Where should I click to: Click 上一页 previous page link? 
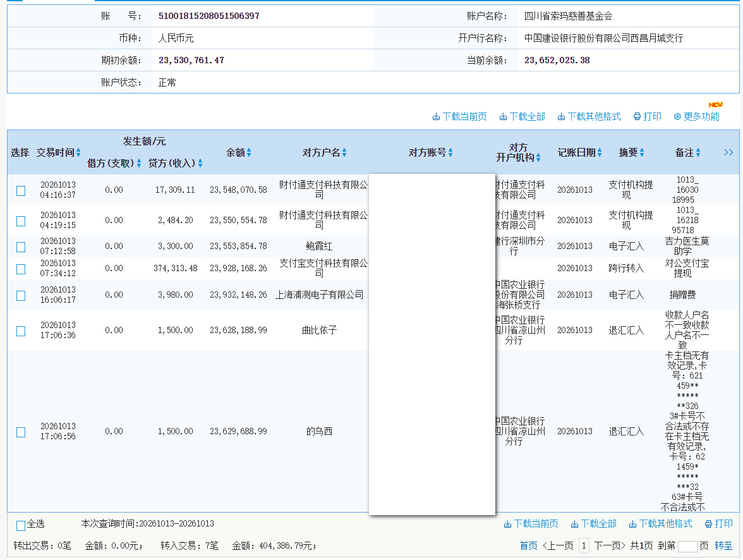558,545
